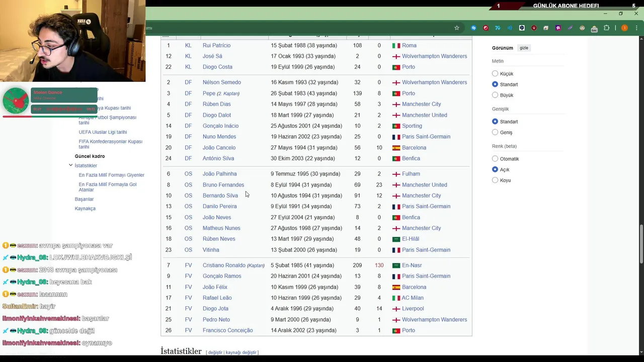Image resolution: width=644 pixels, height=362 pixels.
Task: Click the music overlay progress bar
Action: click(x=49, y=117)
